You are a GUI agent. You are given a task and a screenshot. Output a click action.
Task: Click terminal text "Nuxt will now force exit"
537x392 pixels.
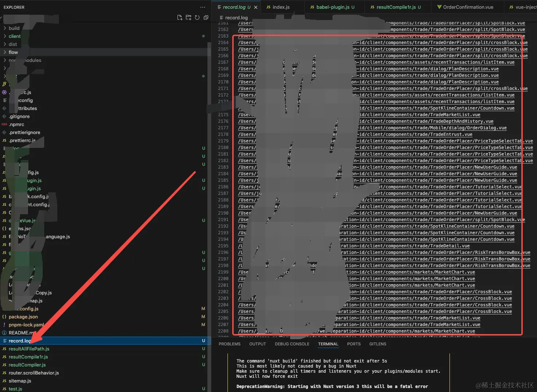click(x=267, y=376)
